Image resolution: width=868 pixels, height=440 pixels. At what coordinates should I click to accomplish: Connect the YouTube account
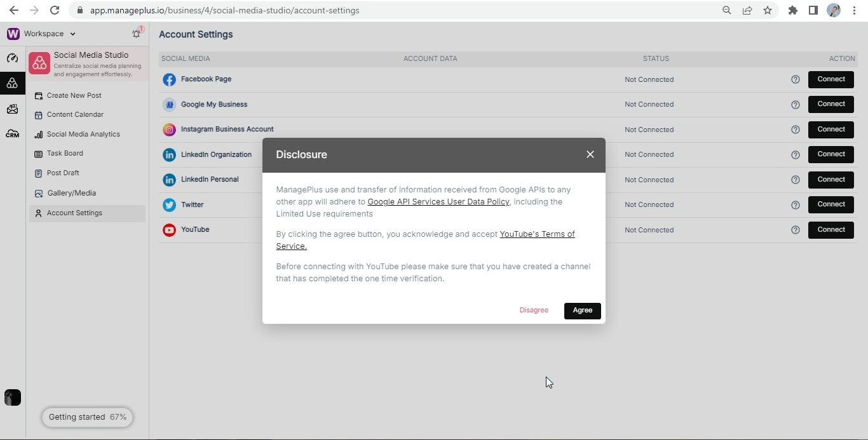coord(831,230)
